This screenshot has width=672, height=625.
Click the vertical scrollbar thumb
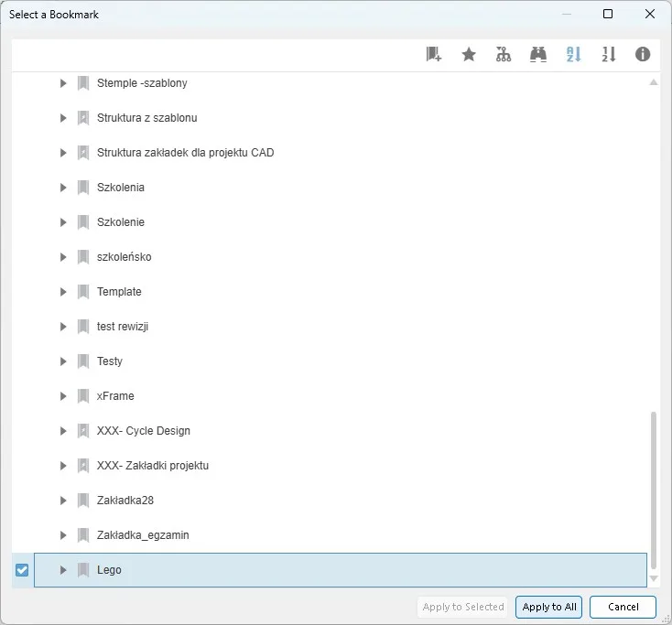click(653, 490)
